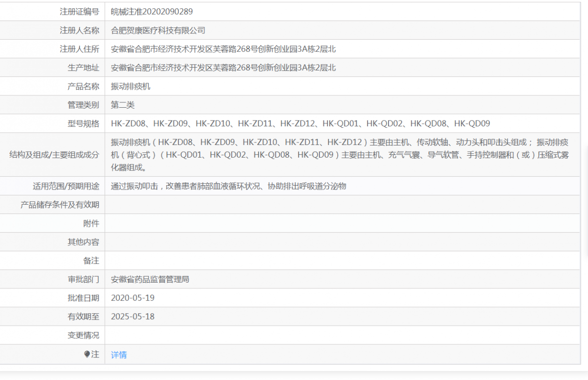Click the 型号规格 row label
Viewport: 588px width, 380px height.
tap(83, 123)
